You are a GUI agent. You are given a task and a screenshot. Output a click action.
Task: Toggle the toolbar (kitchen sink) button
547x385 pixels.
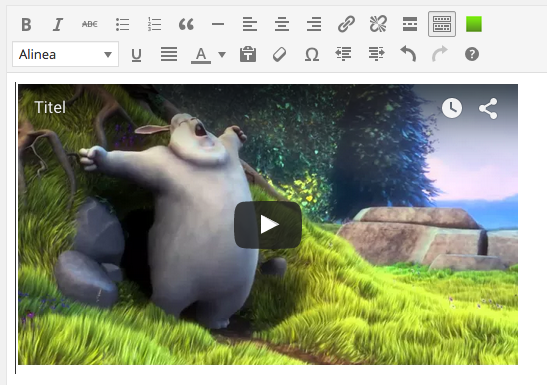[x=442, y=24]
